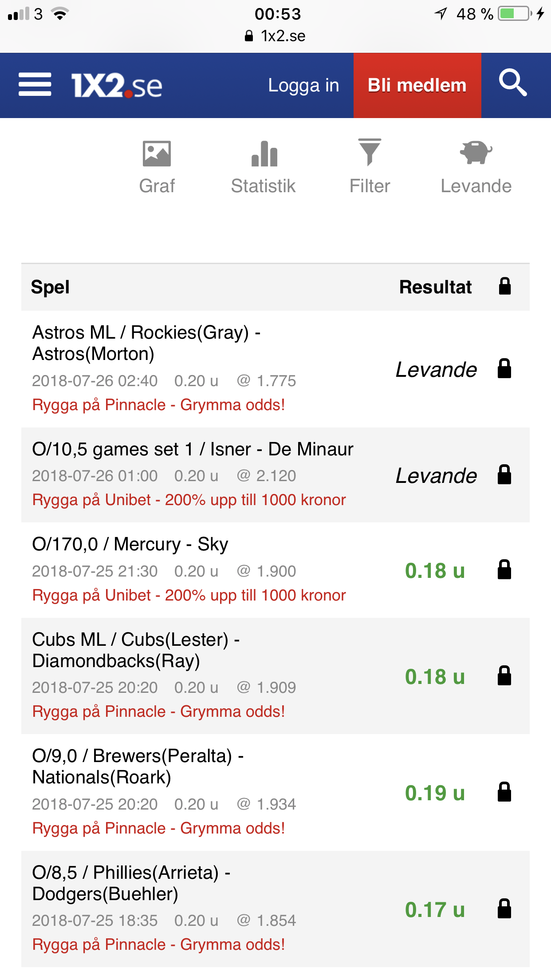Screen dimensions: 551x980
Task: Tap the 1x2.se address bar
Action: 275,36
